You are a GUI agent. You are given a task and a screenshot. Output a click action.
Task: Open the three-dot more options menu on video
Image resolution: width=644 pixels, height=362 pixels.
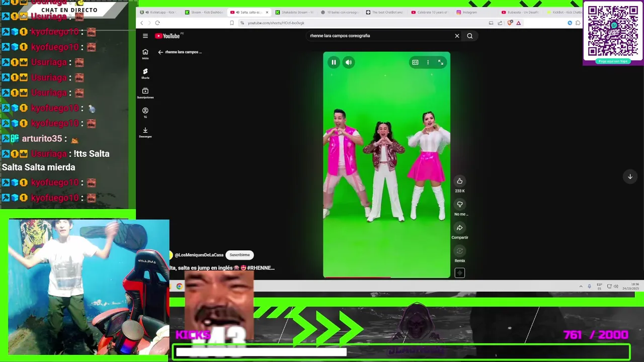click(x=428, y=62)
